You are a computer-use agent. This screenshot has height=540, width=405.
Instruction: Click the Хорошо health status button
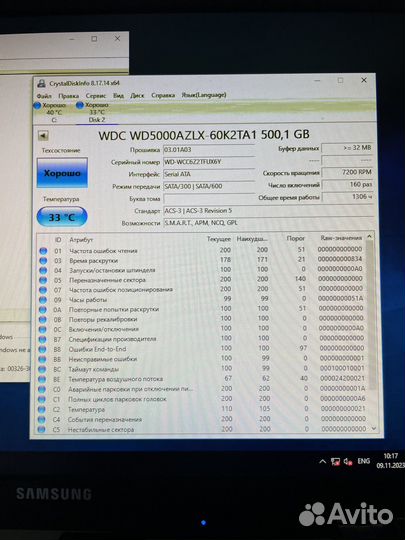(62, 173)
